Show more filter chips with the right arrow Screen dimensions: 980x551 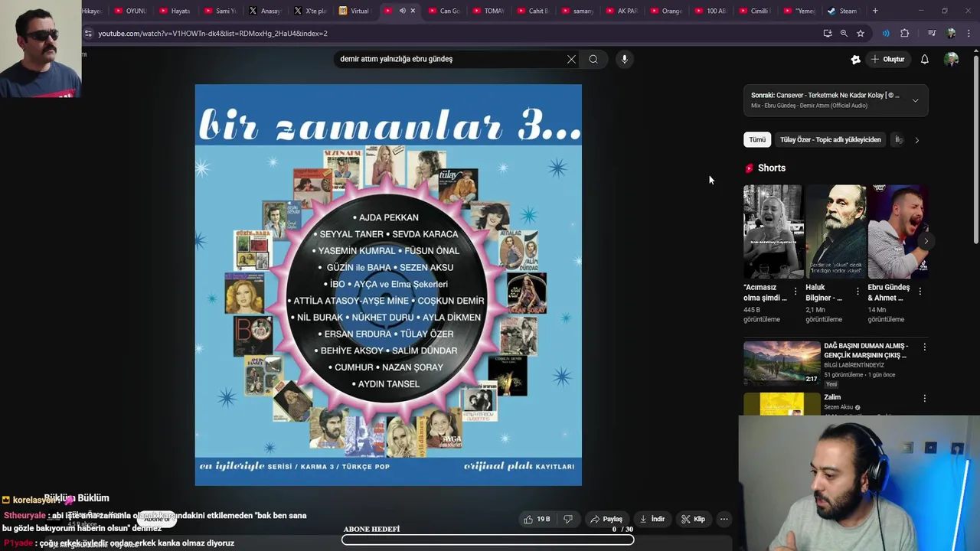(x=916, y=140)
